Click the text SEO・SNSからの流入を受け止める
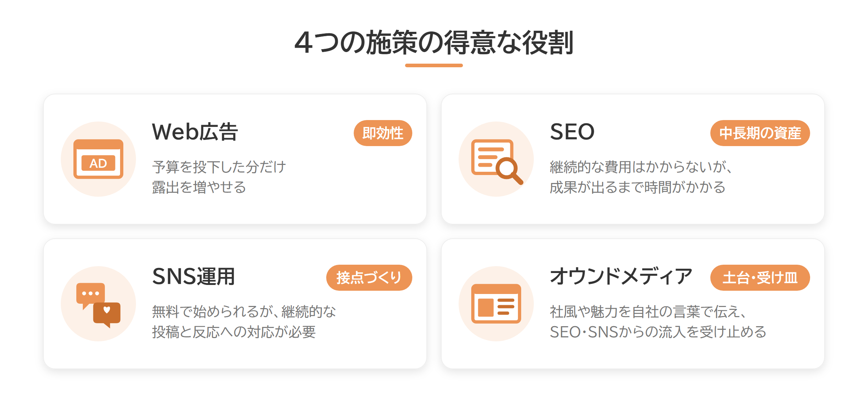Image resolution: width=868 pixels, height=405 pixels. coord(658,332)
